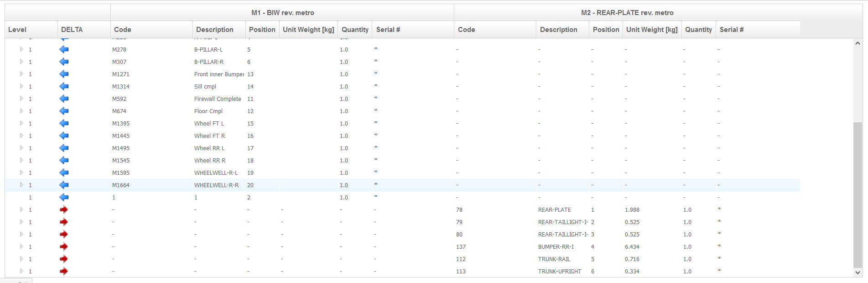Viewport: 868px width, 283px height.
Task: Sort by the Level column header
Action: [x=31, y=30]
